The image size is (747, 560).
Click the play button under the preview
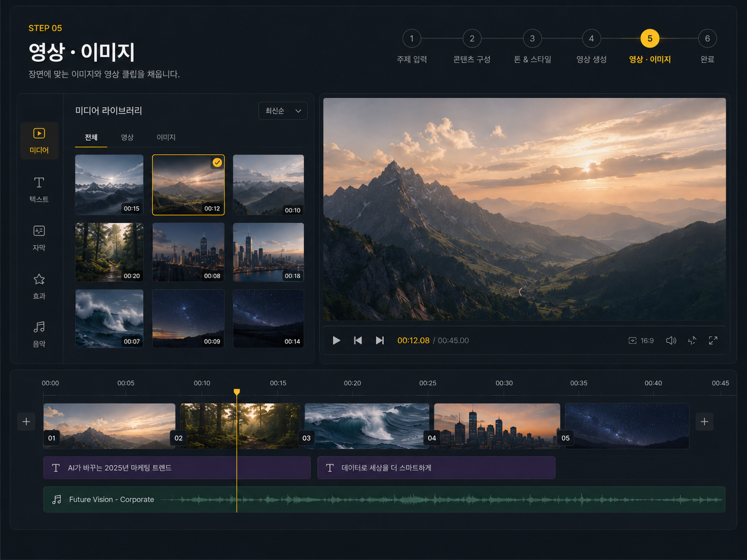point(336,340)
